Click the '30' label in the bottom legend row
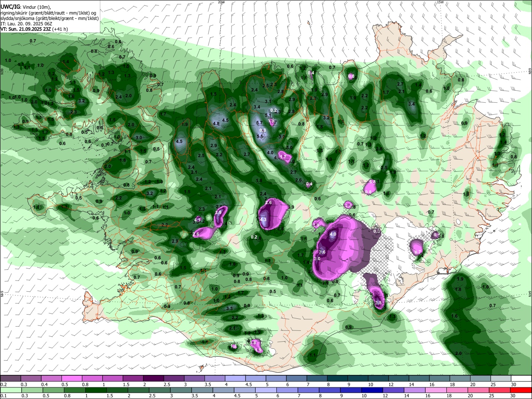Screen dimensions: 532x399 (x=514, y=396)
